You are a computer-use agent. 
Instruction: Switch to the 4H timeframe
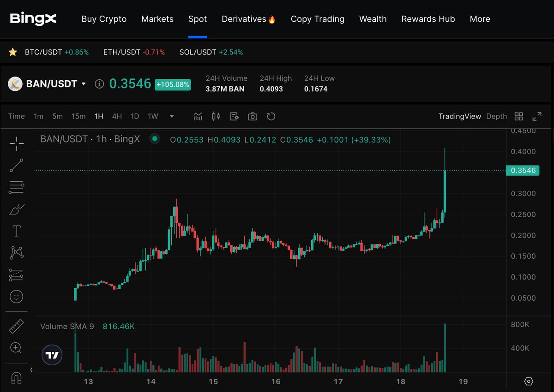pyautogui.click(x=117, y=116)
